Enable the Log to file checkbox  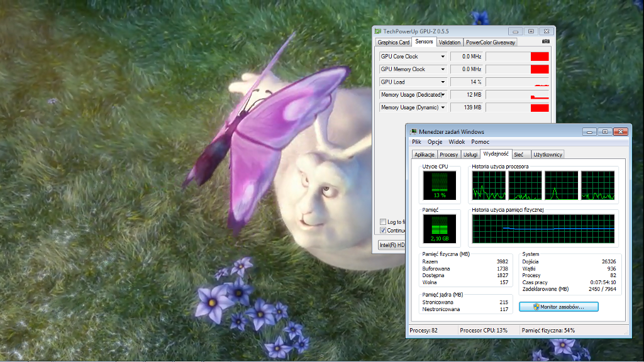(x=383, y=222)
